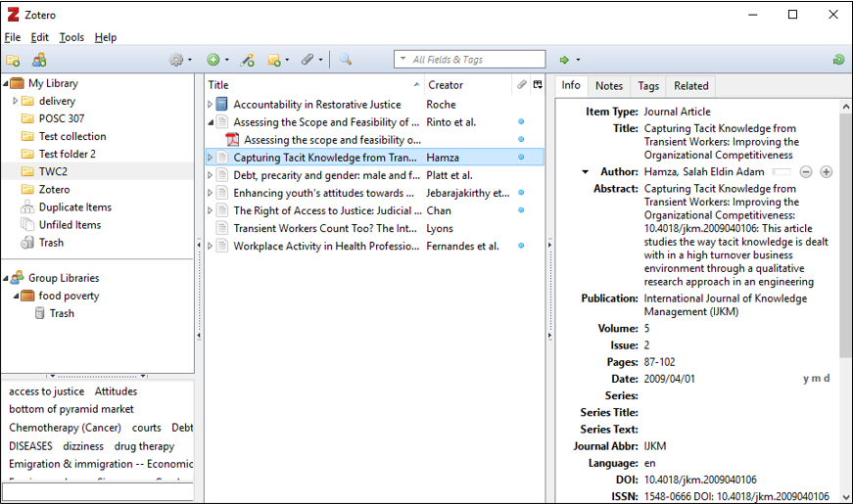The width and height of the screenshot is (853, 504).
Task: Click the attachment column paperclip header
Action: click(x=521, y=84)
